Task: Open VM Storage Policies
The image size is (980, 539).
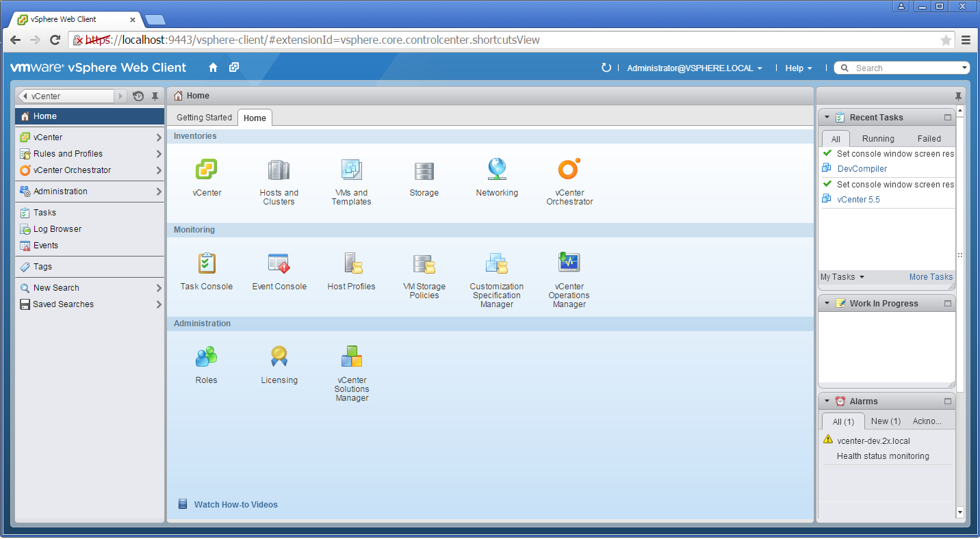Action: tap(424, 263)
